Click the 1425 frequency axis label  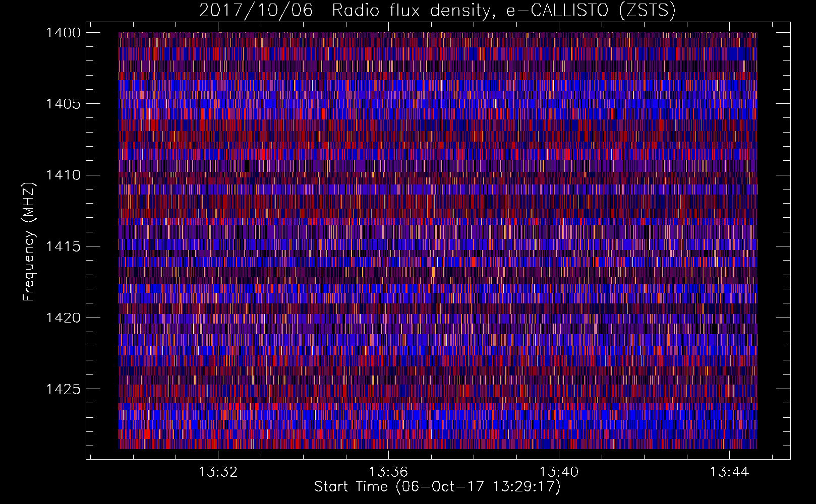click(63, 389)
